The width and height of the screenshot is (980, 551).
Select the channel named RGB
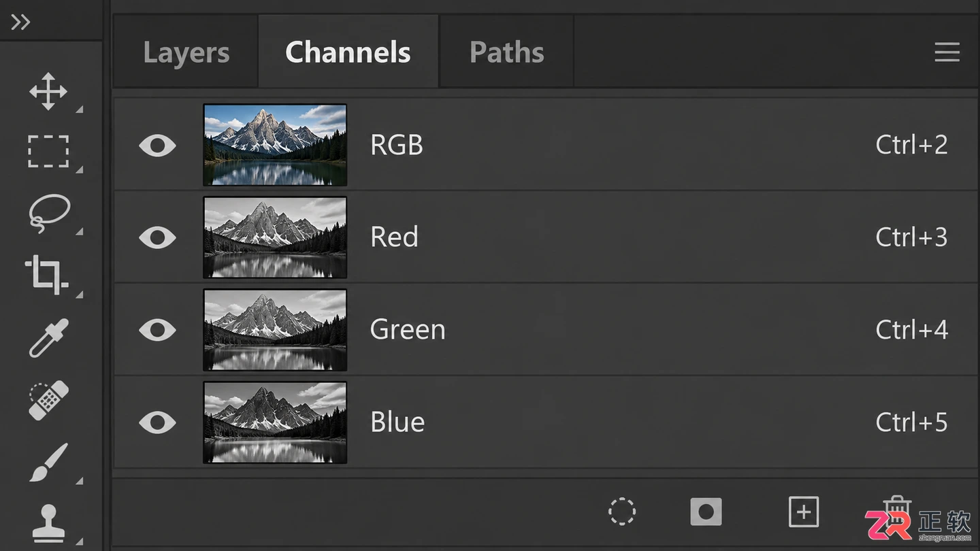point(545,145)
